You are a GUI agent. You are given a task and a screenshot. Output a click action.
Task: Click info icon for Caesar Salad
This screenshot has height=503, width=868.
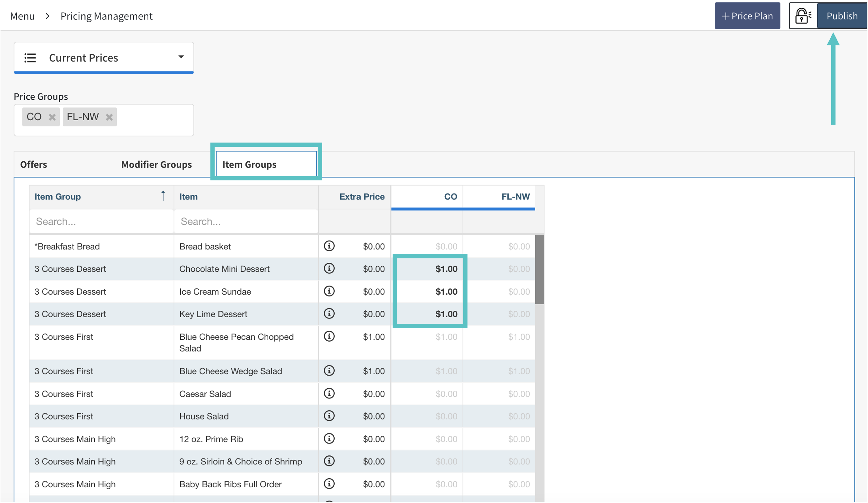pos(329,394)
